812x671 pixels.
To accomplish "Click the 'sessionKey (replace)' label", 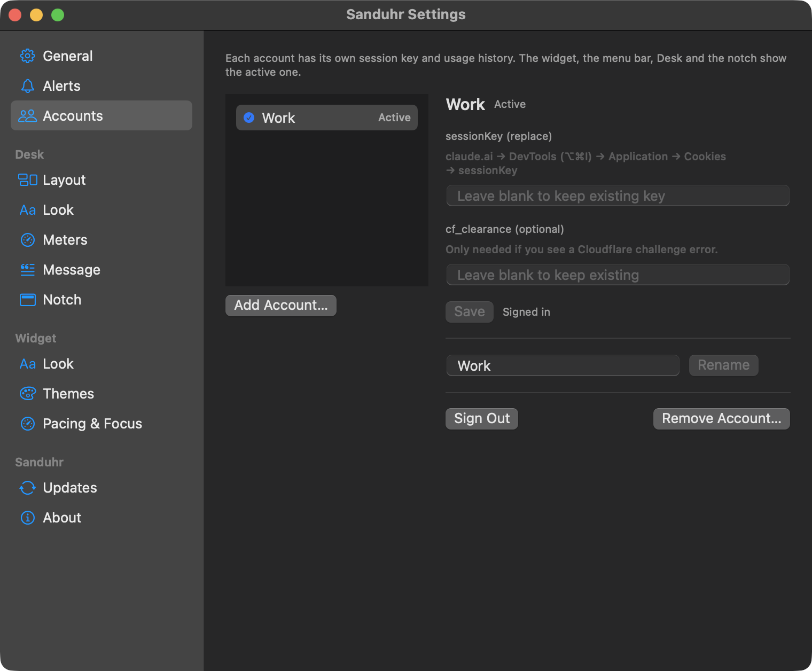I will [x=499, y=136].
